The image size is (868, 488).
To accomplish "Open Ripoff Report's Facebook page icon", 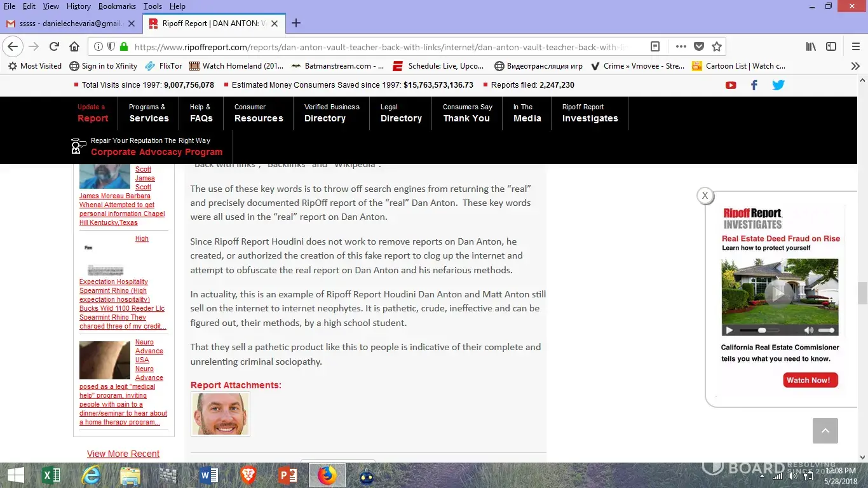I will [x=754, y=85].
